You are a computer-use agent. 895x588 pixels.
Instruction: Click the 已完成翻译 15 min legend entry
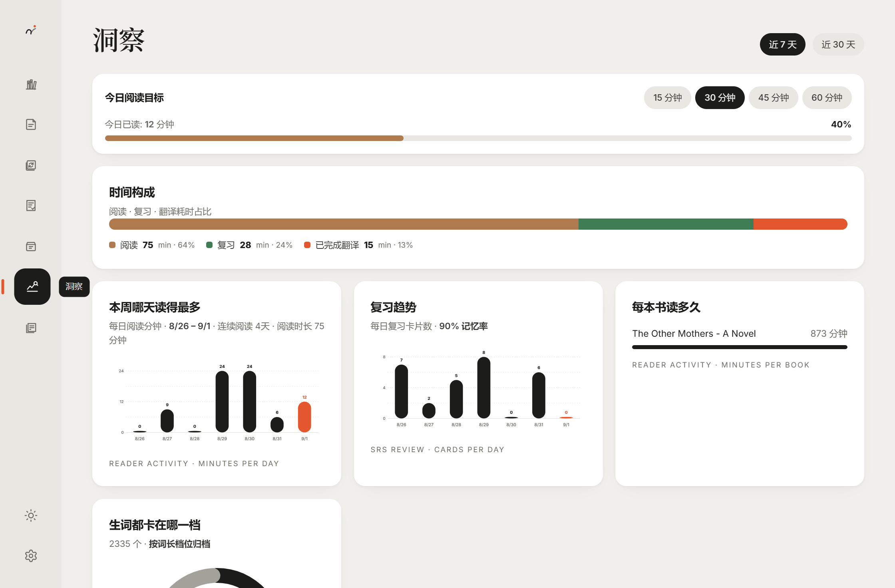pyautogui.click(x=358, y=245)
